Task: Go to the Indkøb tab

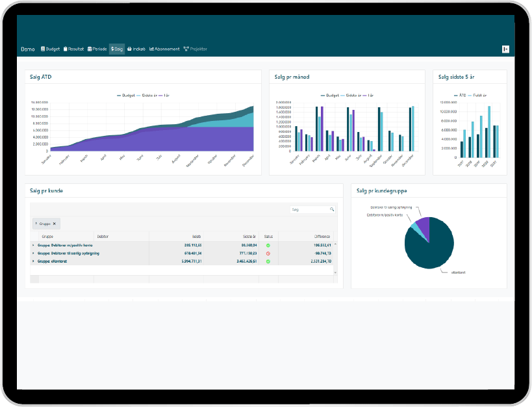Action: tap(136, 49)
